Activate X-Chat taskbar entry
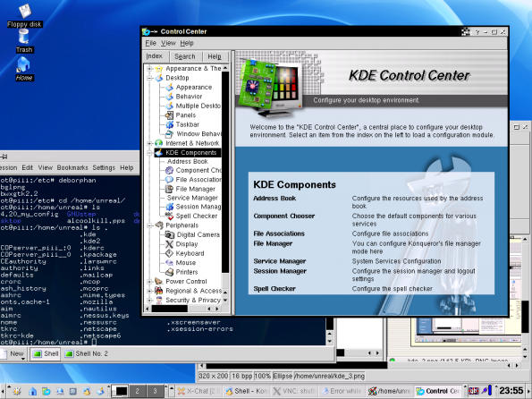The width and height of the screenshot is (532, 399). click(x=199, y=391)
